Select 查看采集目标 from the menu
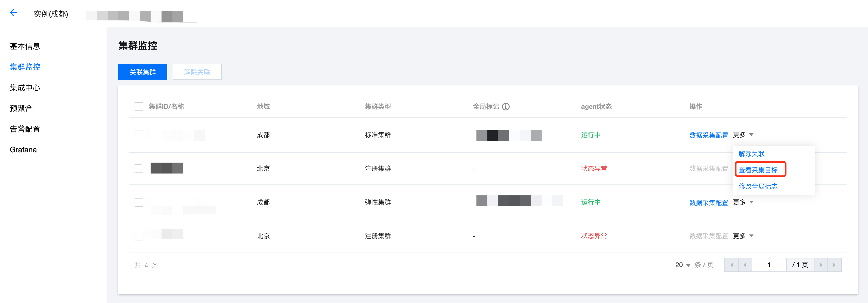Image resolution: width=868 pixels, height=303 pixels. pyautogui.click(x=758, y=170)
